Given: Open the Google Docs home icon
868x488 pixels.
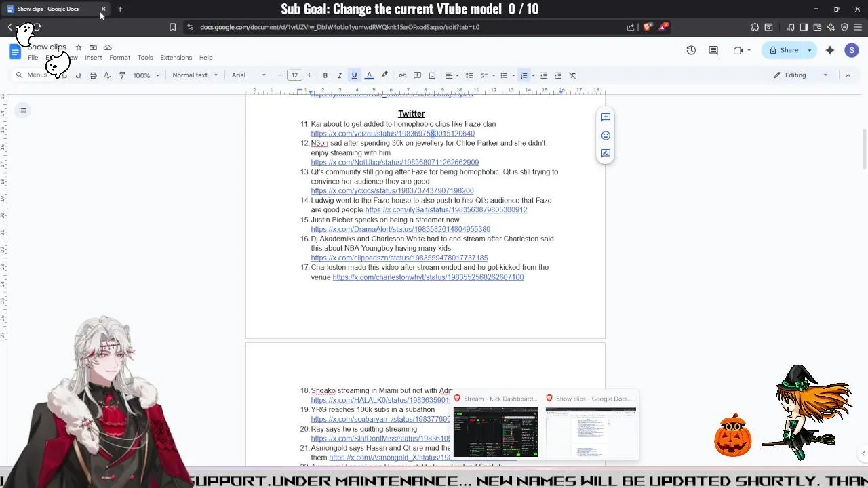Looking at the screenshot, I should [15, 52].
